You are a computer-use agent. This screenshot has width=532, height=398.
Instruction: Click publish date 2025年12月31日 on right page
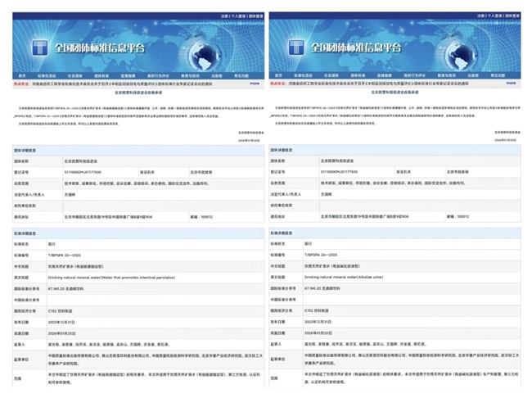tap(318, 323)
